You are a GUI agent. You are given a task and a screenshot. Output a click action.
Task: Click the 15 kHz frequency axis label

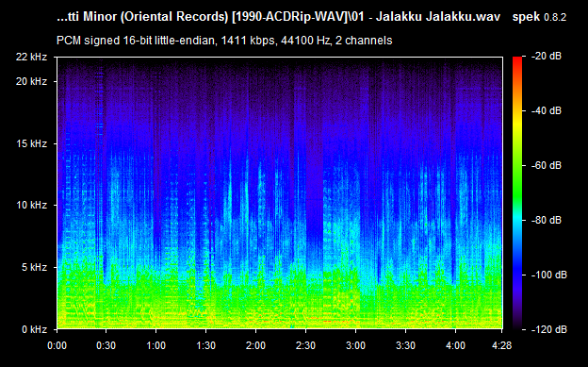pos(31,143)
